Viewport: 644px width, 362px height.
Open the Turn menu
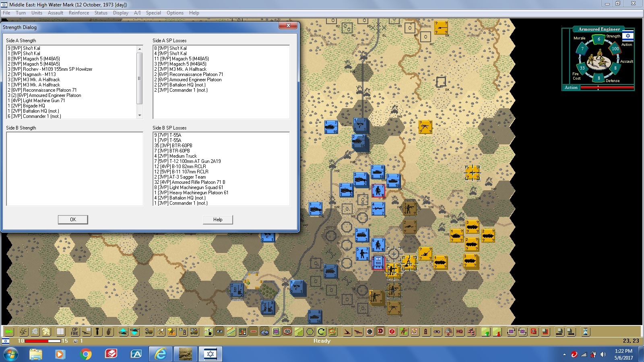click(x=21, y=12)
